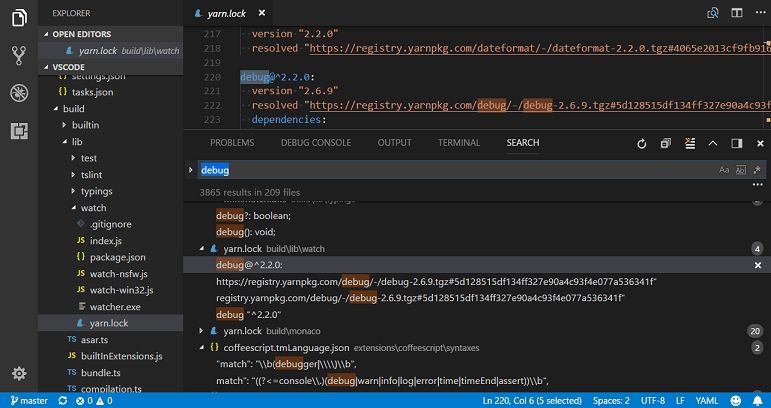Change the YAML language mode
The image size is (771, 408).
pyautogui.click(x=706, y=401)
